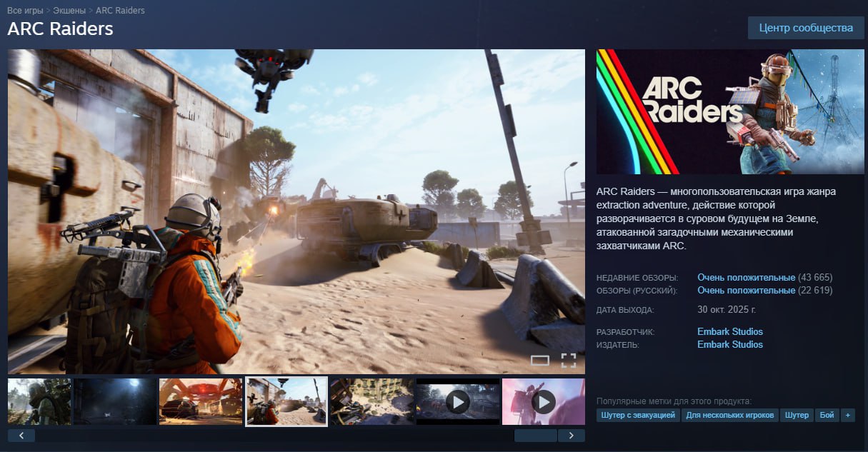Select the 'Шутер с эвакуацией' tag
This screenshot has height=452, width=868.
[637, 415]
